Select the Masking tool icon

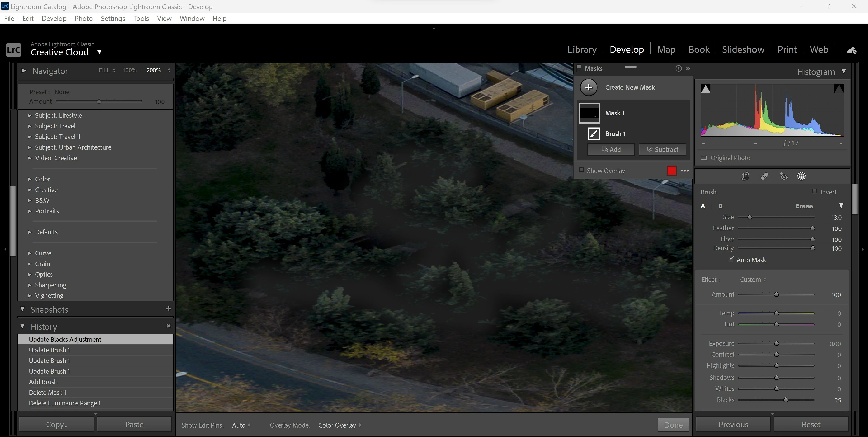pyautogui.click(x=802, y=176)
